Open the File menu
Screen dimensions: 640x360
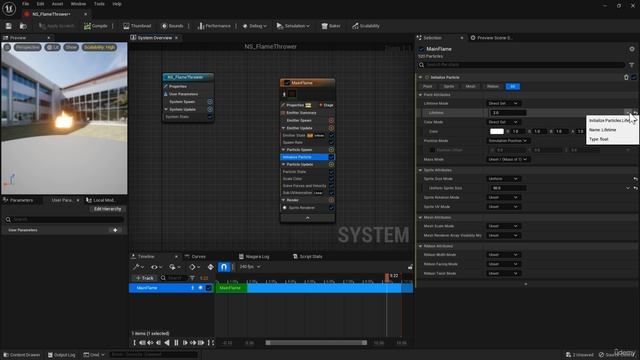[x=25, y=4]
